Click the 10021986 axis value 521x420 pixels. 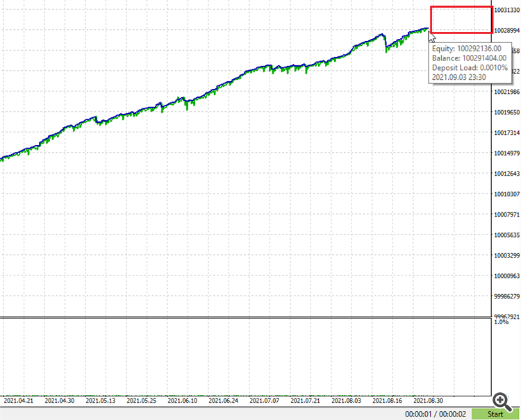pos(506,92)
